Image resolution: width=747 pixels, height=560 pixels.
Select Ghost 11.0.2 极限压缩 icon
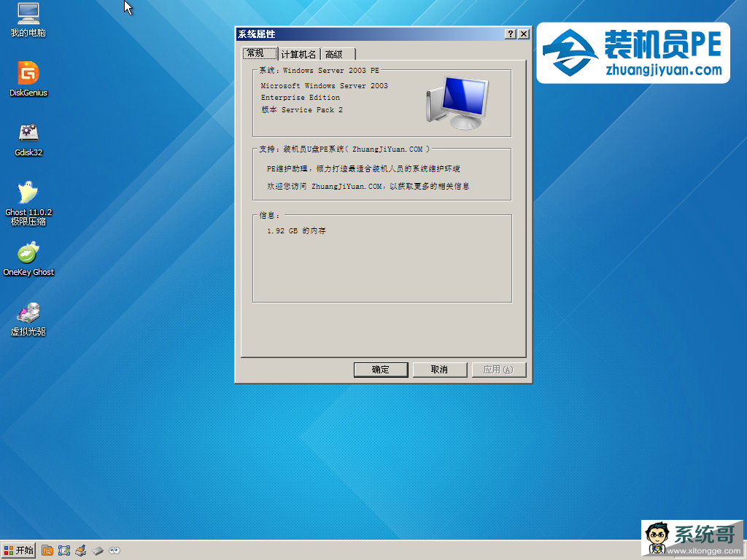pos(28,203)
